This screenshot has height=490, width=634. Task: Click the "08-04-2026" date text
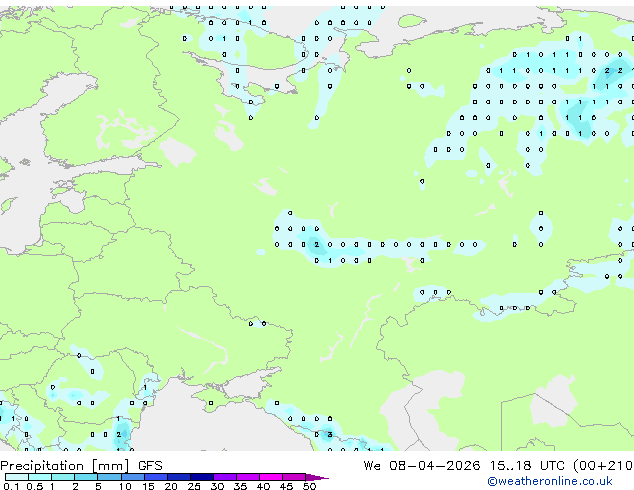435,466
